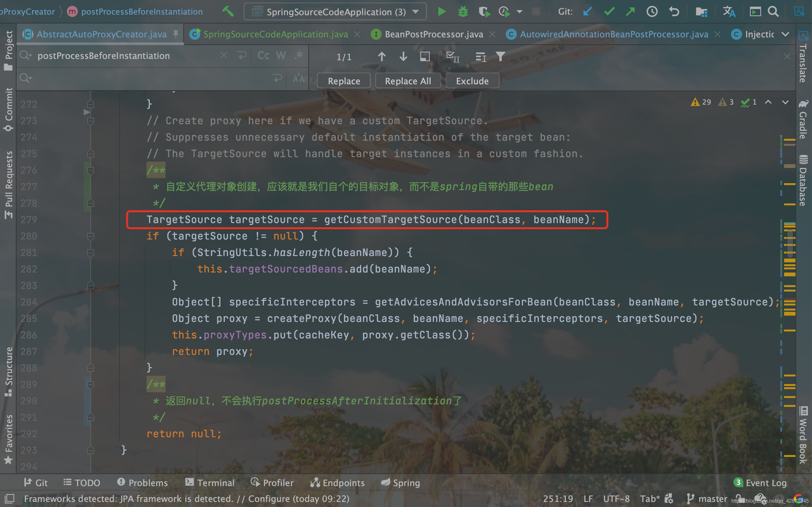This screenshot has width=812, height=507.
Task: Open Git history clock icon
Action: [652, 12]
